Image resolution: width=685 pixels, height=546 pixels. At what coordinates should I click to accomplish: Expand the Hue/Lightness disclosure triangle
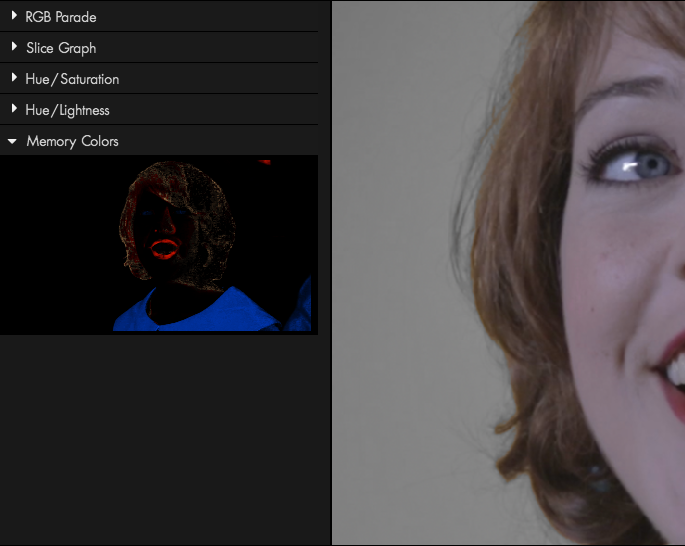pyautogui.click(x=14, y=109)
